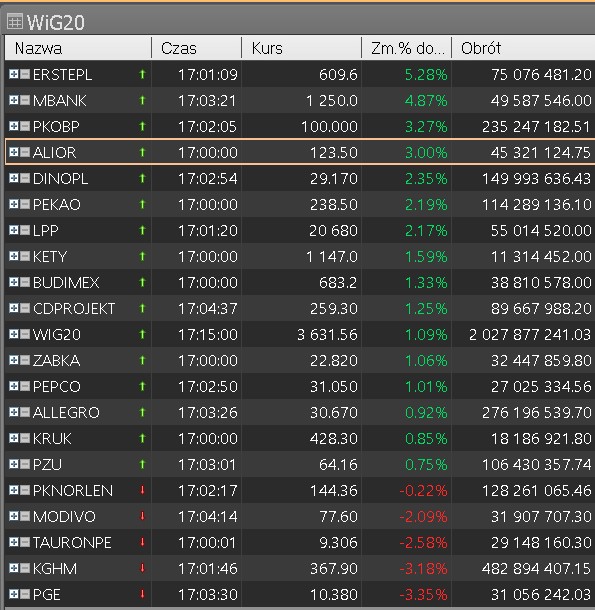Click the 38 810 578.00 turnover of BUDIMEX
This screenshot has width=595, height=610.
tap(541, 282)
